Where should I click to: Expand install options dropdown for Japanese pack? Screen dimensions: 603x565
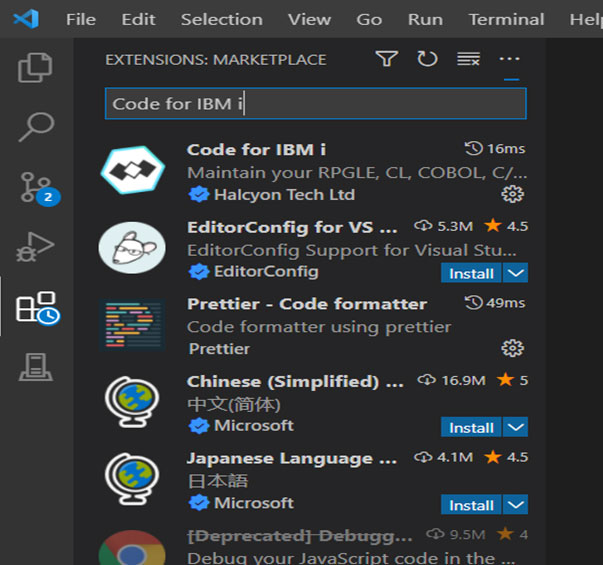click(515, 504)
